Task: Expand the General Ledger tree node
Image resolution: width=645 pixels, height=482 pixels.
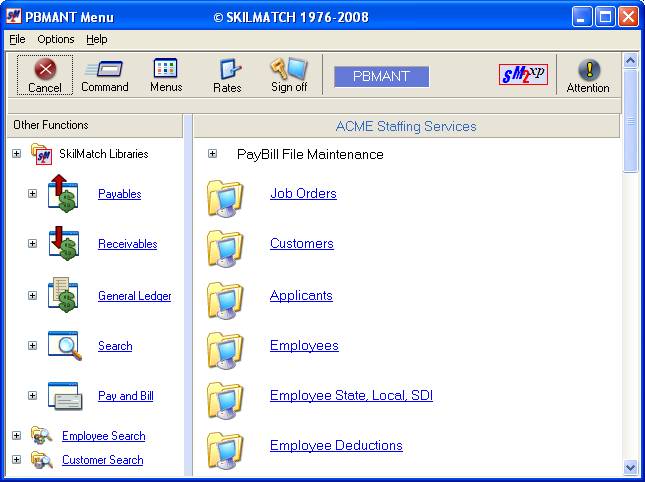Action: [x=32, y=295]
